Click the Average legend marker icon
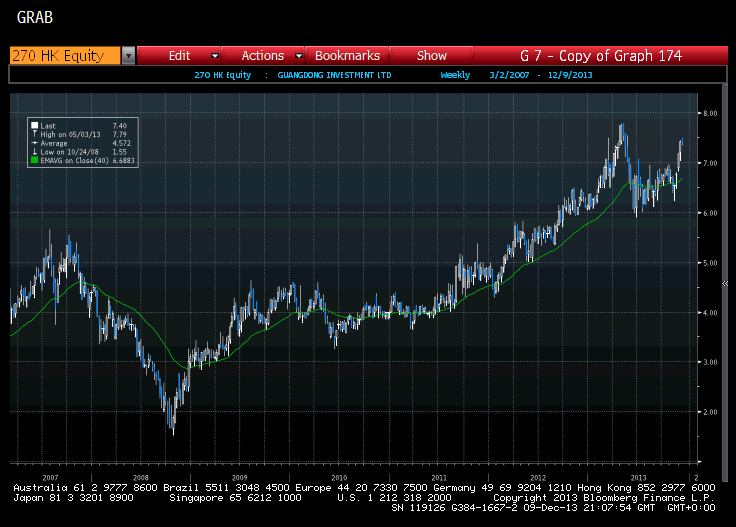Image resolution: width=736 pixels, height=527 pixels. point(34,141)
